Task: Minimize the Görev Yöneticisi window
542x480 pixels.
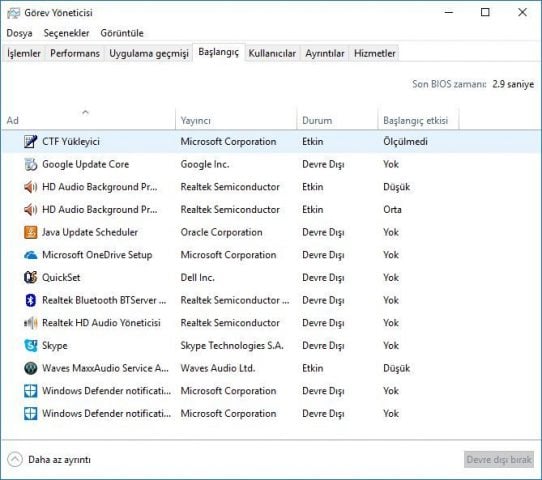Action: (449, 13)
